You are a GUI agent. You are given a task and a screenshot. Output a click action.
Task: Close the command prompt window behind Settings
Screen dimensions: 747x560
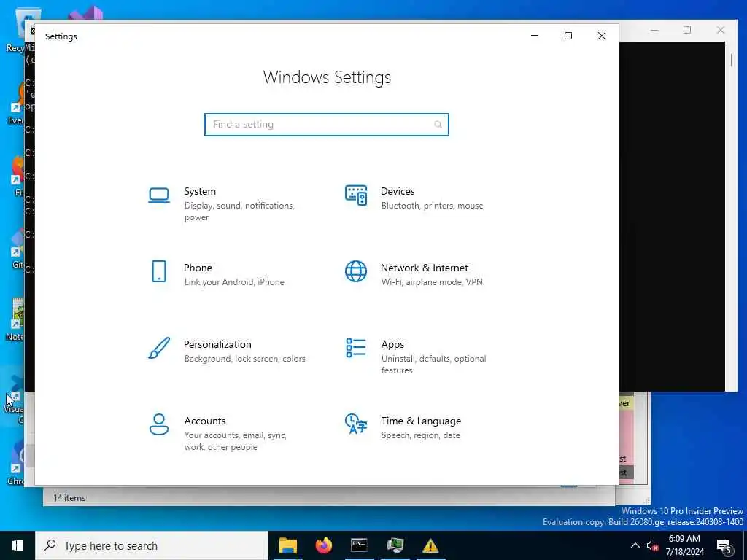tap(720, 30)
